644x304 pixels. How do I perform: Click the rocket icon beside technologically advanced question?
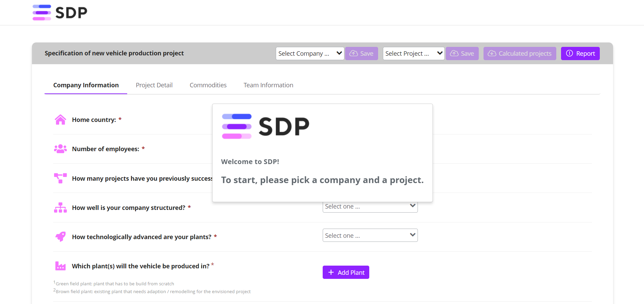pyautogui.click(x=61, y=236)
